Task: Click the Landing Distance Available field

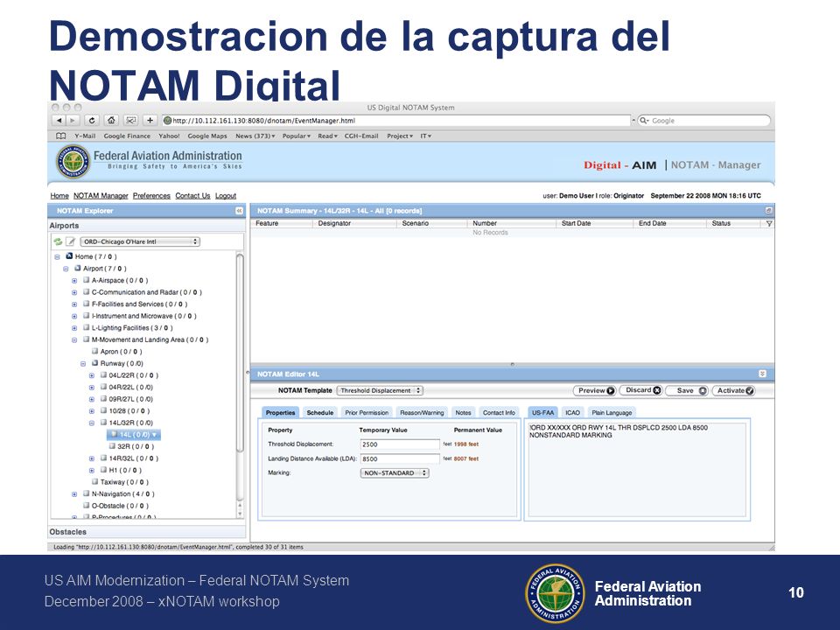Action: click(x=400, y=459)
